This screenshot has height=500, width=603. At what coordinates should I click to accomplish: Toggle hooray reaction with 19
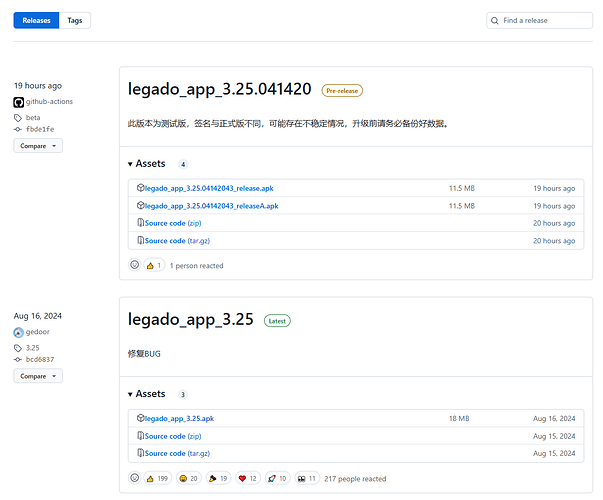click(x=218, y=478)
